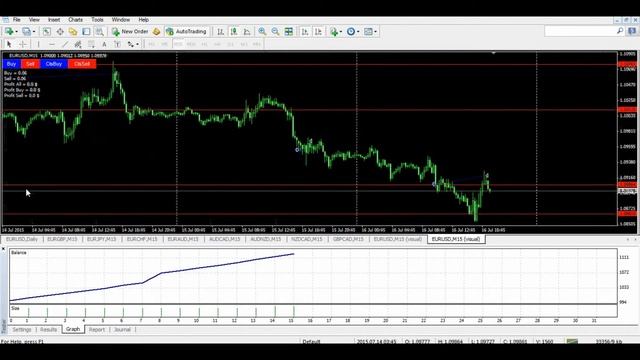Open the File menu

pyautogui.click(x=17, y=20)
